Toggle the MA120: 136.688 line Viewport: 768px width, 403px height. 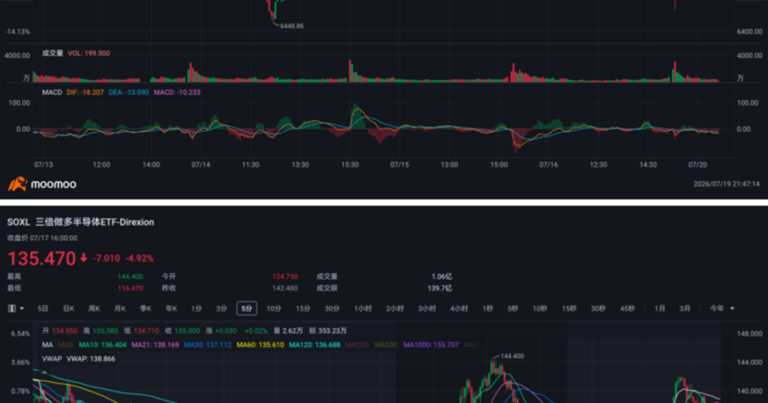(314, 345)
